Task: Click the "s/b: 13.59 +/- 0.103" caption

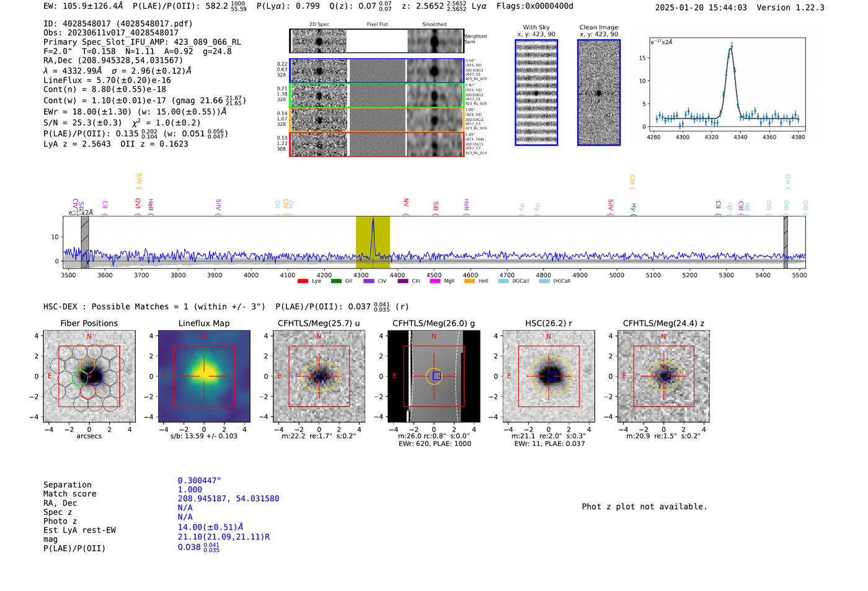Action: coord(204,436)
